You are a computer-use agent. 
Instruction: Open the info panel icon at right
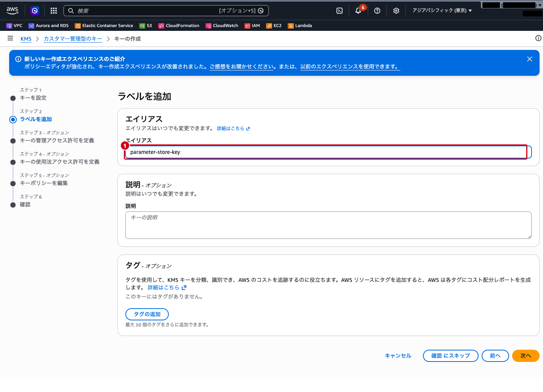pos(538,38)
